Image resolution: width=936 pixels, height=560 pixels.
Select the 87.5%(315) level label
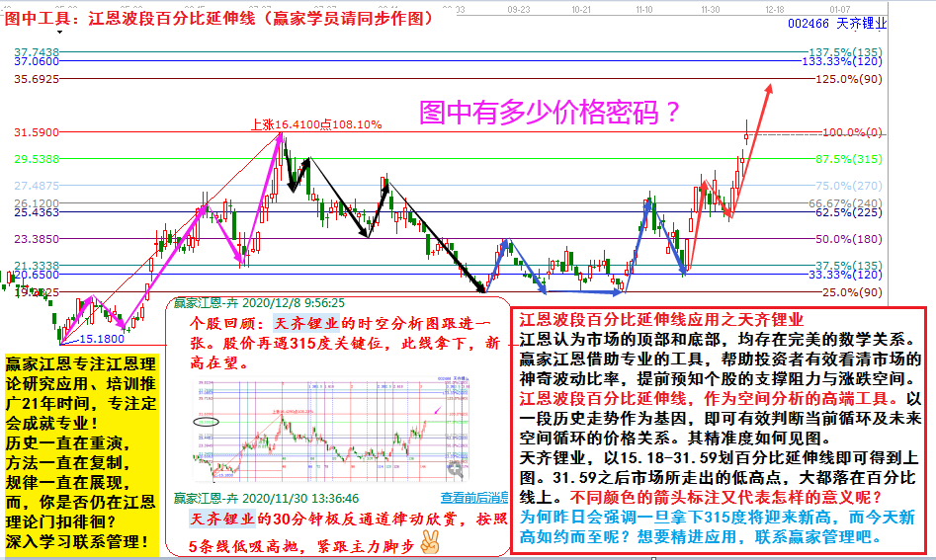pyautogui.click(x=850, y=159)
